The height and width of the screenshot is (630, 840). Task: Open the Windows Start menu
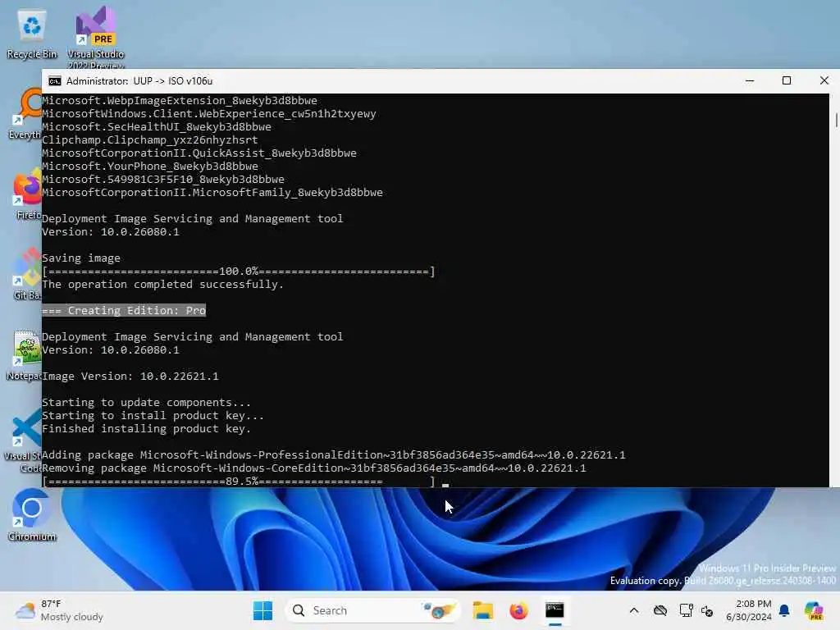click(262, 610)
